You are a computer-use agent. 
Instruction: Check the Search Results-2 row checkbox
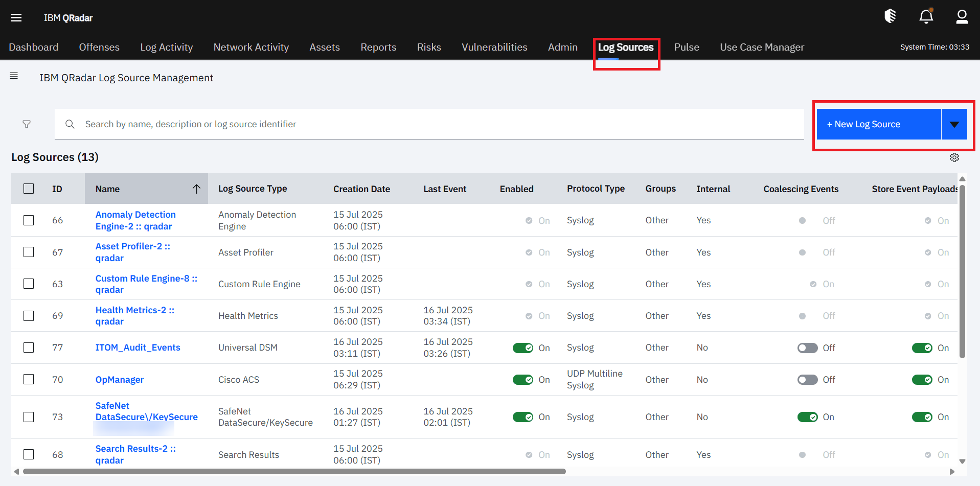pyautogui.click(x=29, y=454)
